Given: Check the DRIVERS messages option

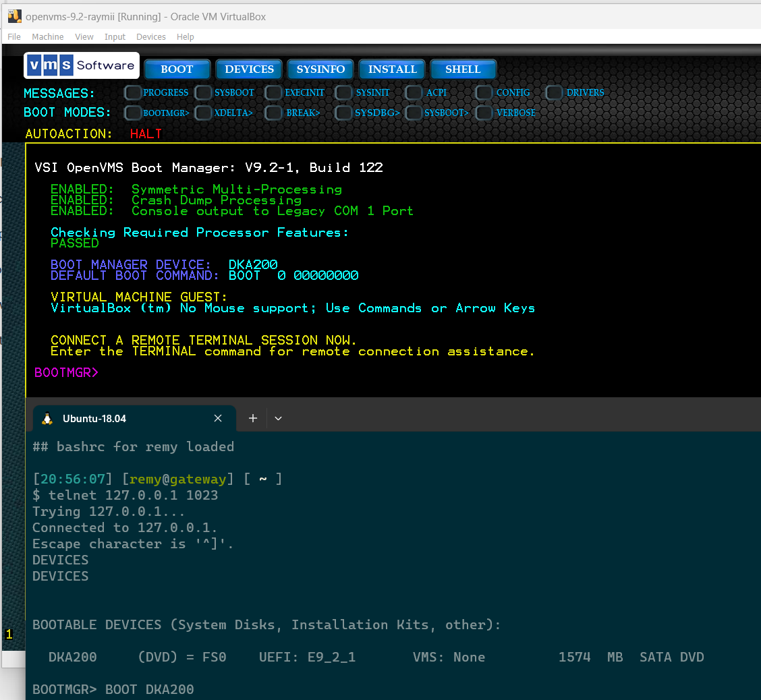Looking at the screenshot, I should [554, 93].
